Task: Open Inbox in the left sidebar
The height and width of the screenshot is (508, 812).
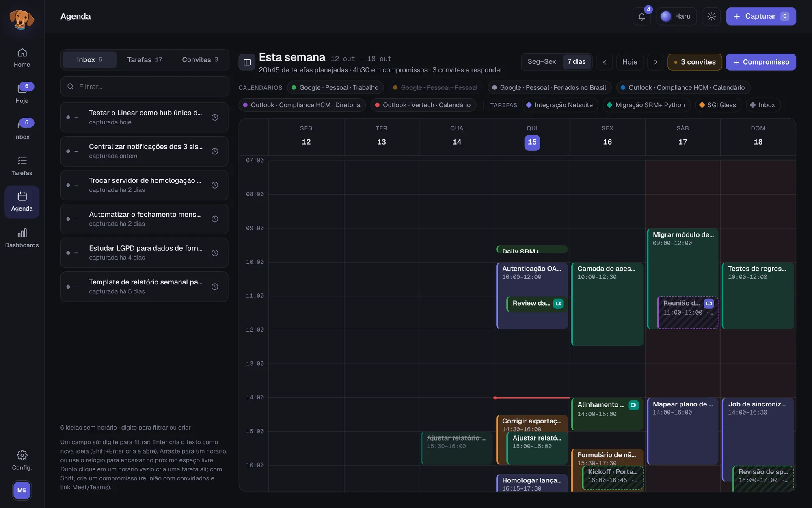Action: tap(22, 130)
